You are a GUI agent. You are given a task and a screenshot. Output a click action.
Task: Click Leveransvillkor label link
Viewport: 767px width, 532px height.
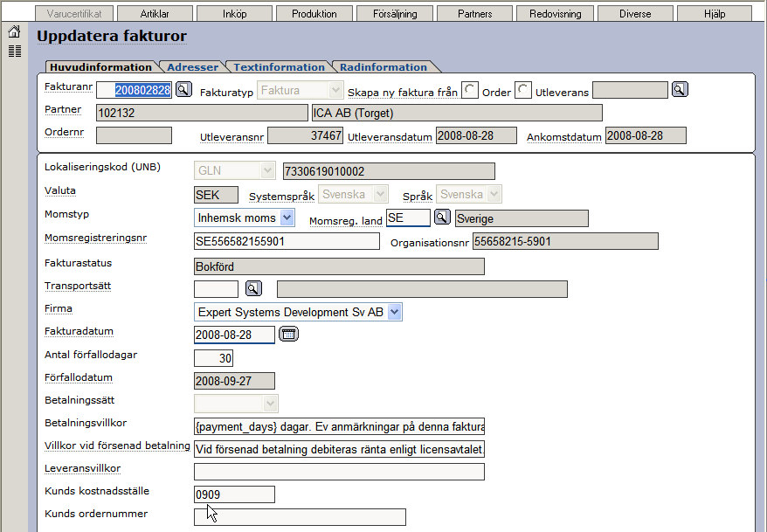[x=82, y=468]
